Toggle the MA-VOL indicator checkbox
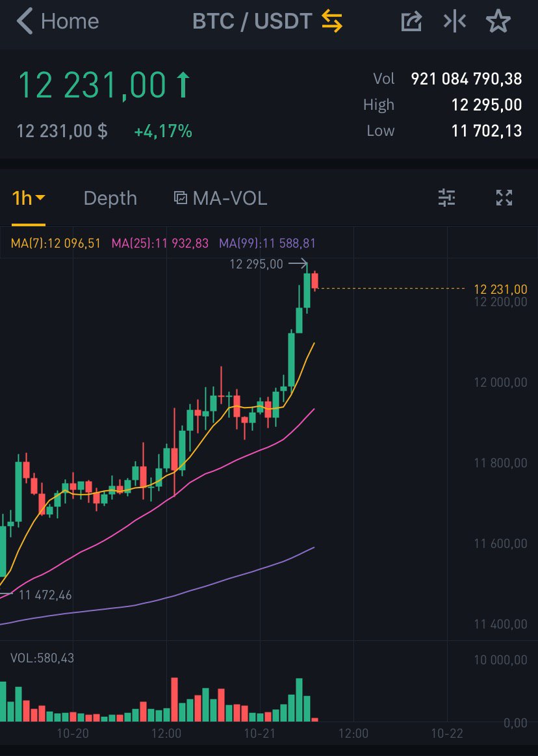Viewport: 538px width, 756px height. coord(181,198)
